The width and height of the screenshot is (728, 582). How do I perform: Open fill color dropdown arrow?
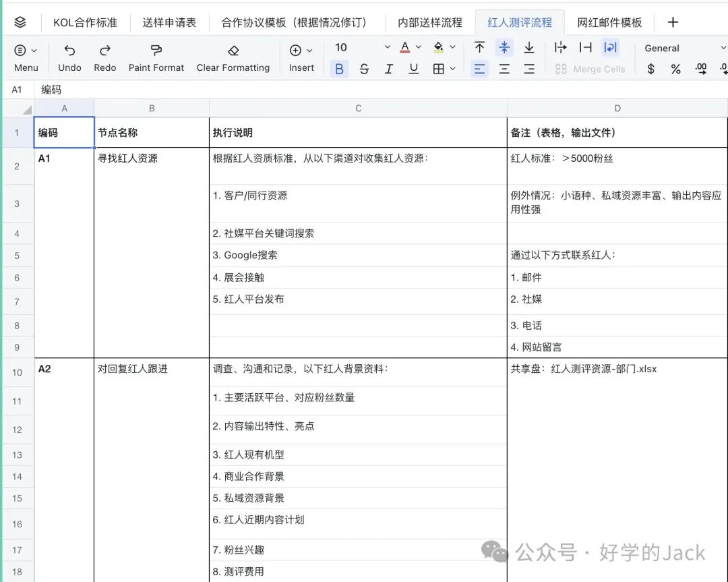[x=452, y=47]
